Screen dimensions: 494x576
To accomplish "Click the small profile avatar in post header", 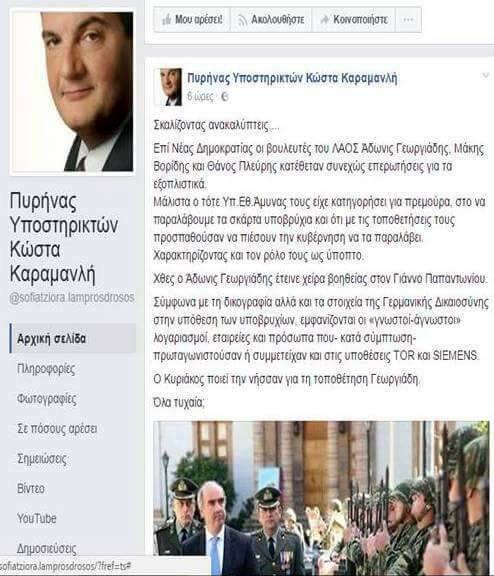I will pos(171,87).
